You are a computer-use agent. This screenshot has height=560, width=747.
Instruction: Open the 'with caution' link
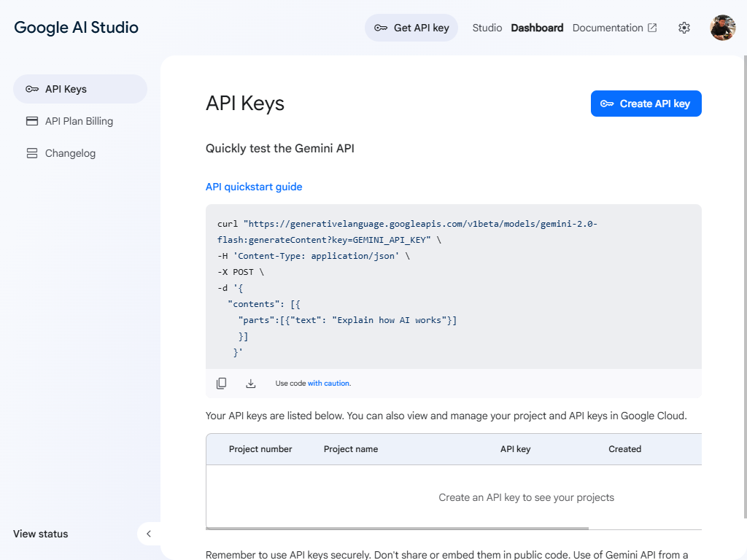coord(329,384)
